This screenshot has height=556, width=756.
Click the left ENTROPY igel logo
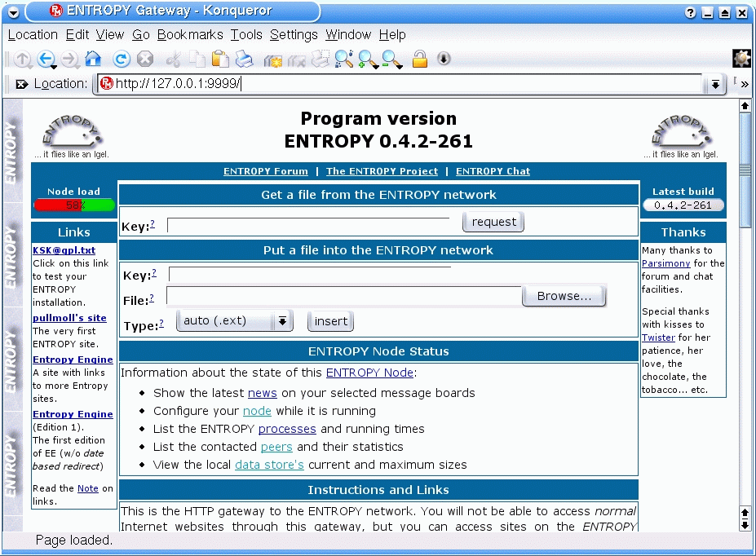(72, 136)
